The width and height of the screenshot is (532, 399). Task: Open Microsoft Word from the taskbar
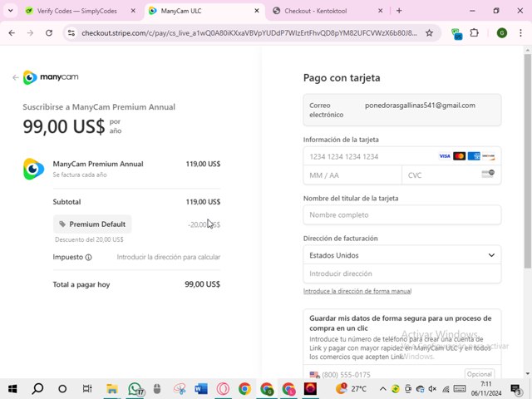click(x=201, y=388)
